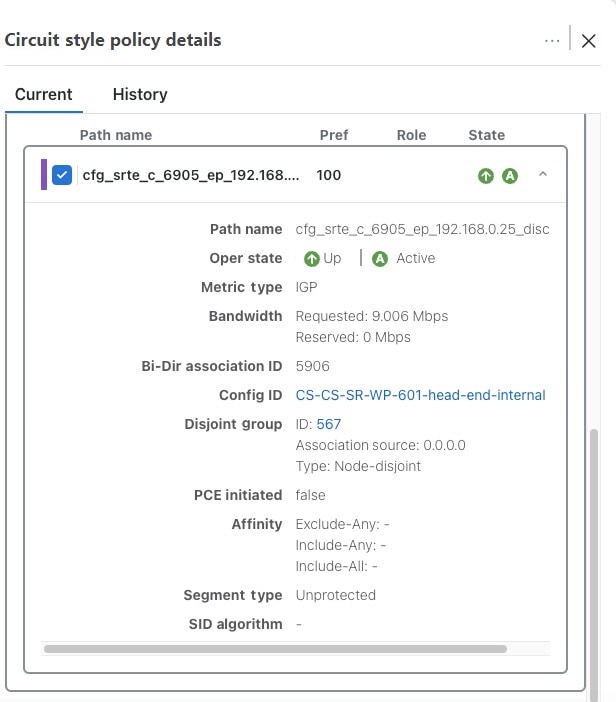Click the preference value 100
Image resolution: width=616 pixels, height=702 pixels.
click(x=329, y=175)
